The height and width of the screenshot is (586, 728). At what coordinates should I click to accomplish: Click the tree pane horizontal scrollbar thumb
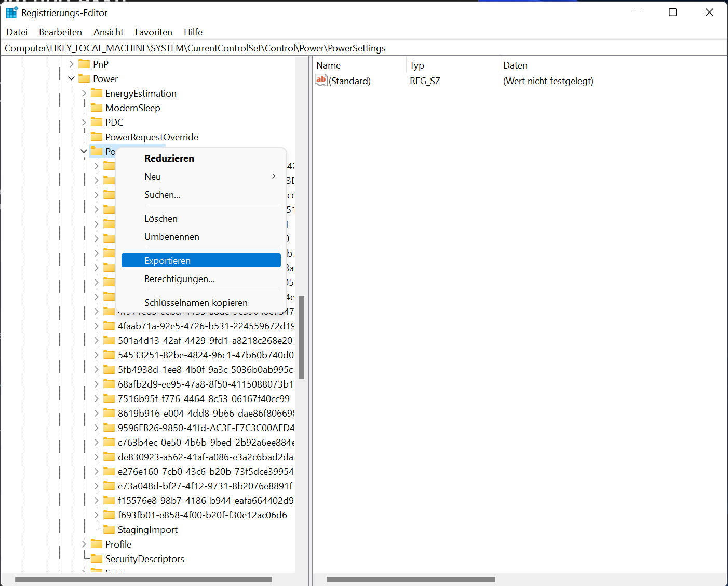coord(143,579)
